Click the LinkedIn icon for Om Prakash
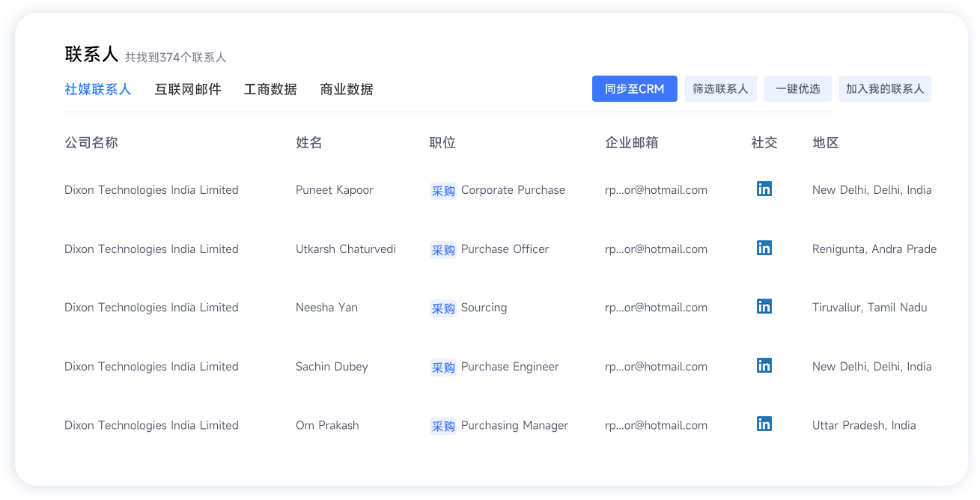This screenshot has height=500, width=980. pos(764,424)
